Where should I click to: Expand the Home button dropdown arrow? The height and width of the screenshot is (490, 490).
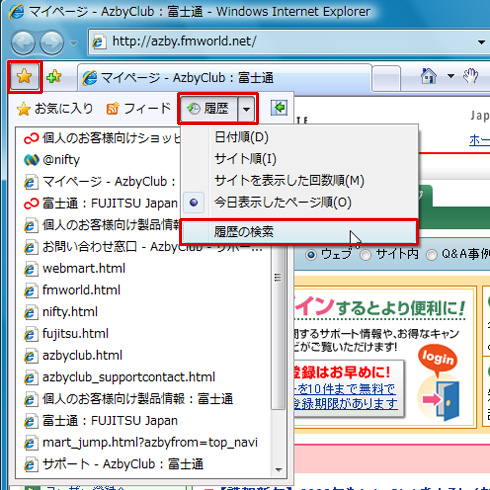pos(451,76)
